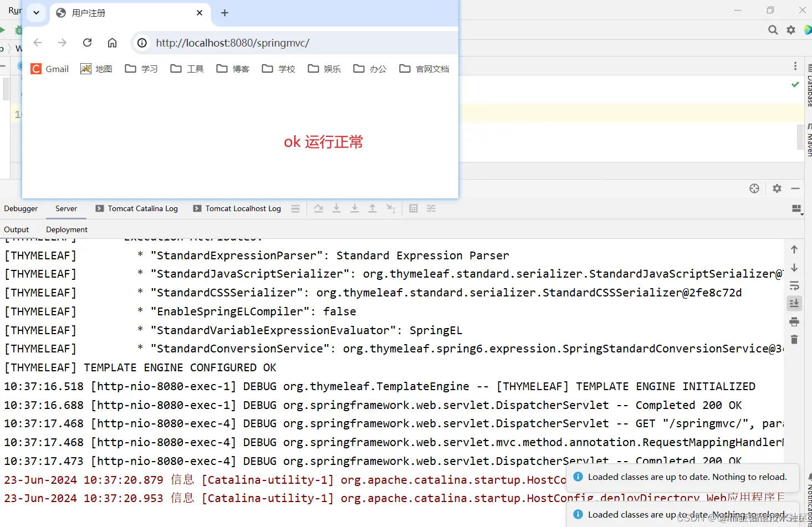Image resolution: width=812 pixels, height=527 pixels.
Task: Toggle scroll to end of console
Action: [x=794, y=303]
